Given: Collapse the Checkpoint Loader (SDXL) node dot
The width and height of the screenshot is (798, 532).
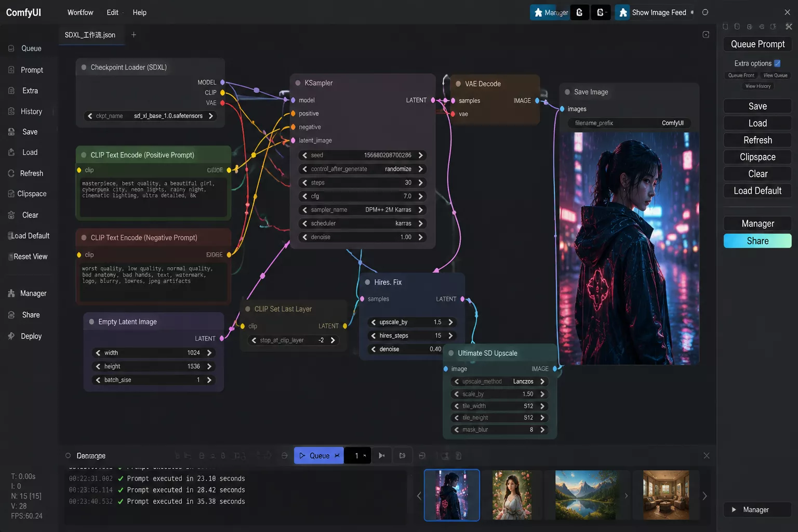Looking at the screenshot, I should (x=84, y=68).
